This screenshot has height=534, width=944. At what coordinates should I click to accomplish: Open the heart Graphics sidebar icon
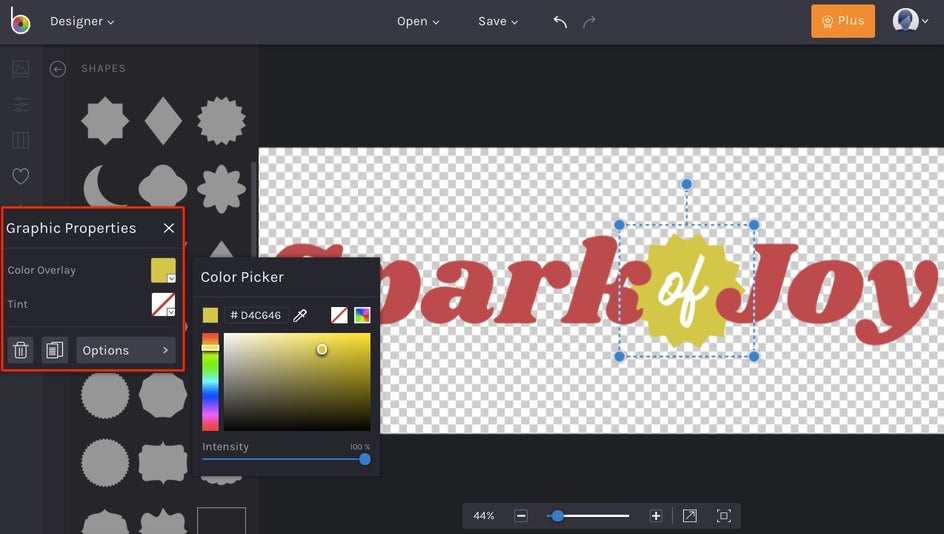point(20,176)
